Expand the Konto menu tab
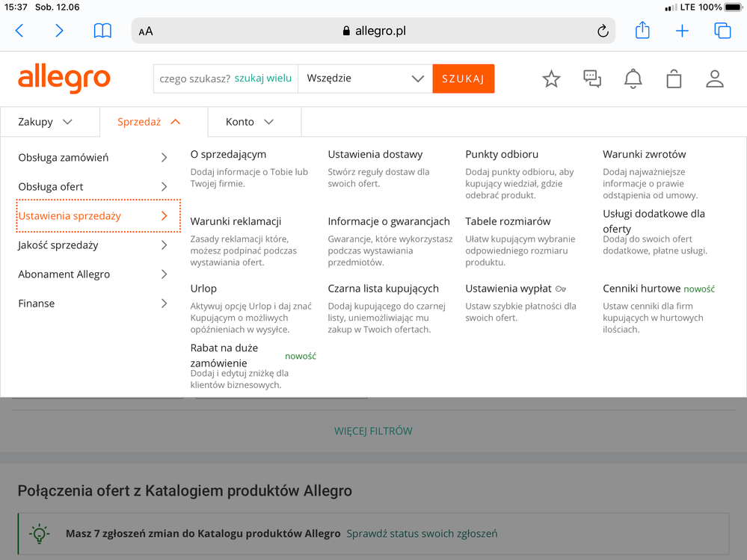Image resolution: width=747 pixels, height=560 pixels. pos(250,122)
